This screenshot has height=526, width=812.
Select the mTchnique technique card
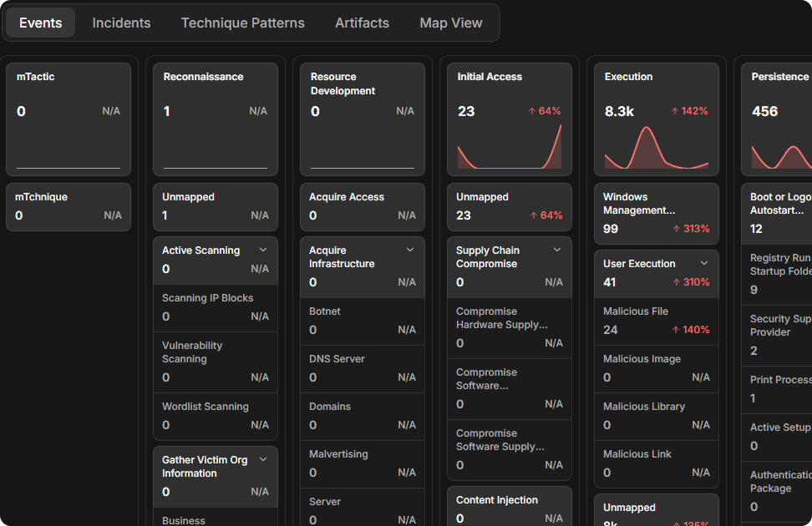tap(69, 207)
